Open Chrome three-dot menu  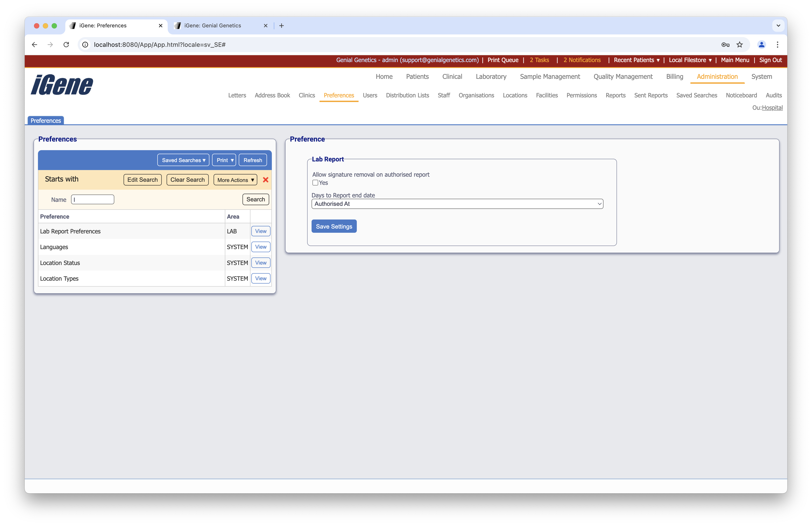tap(777, 45)
